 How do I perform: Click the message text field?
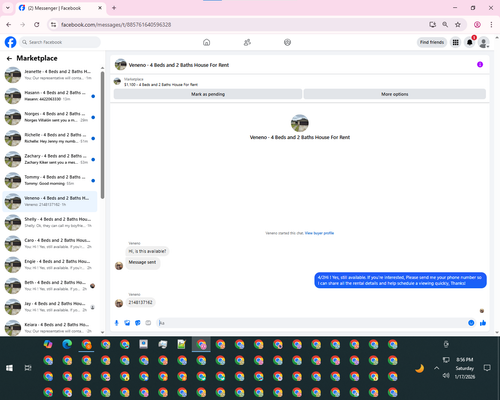click(x=312, y=323)
